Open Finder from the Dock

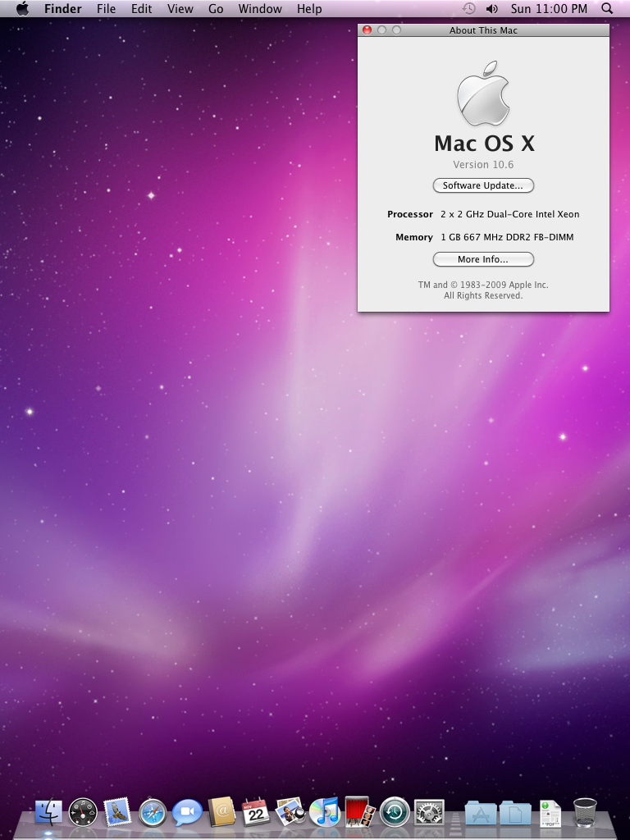click(x=48, y=812)
